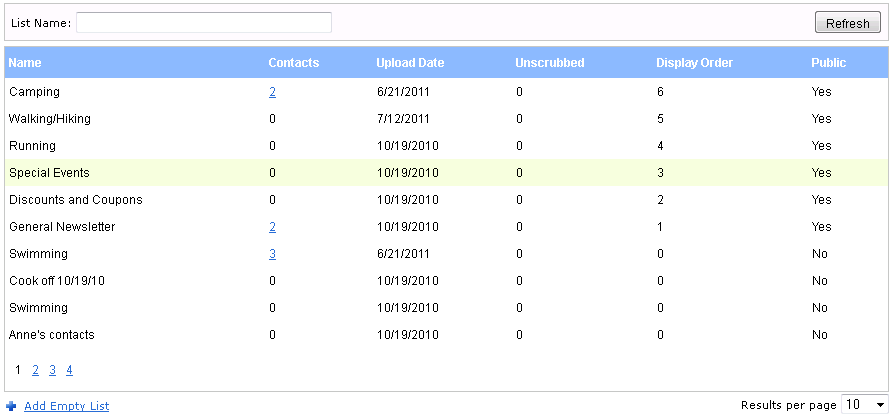
Task: Select the Discounts and Coupons list name
Action: click(76, 199)
